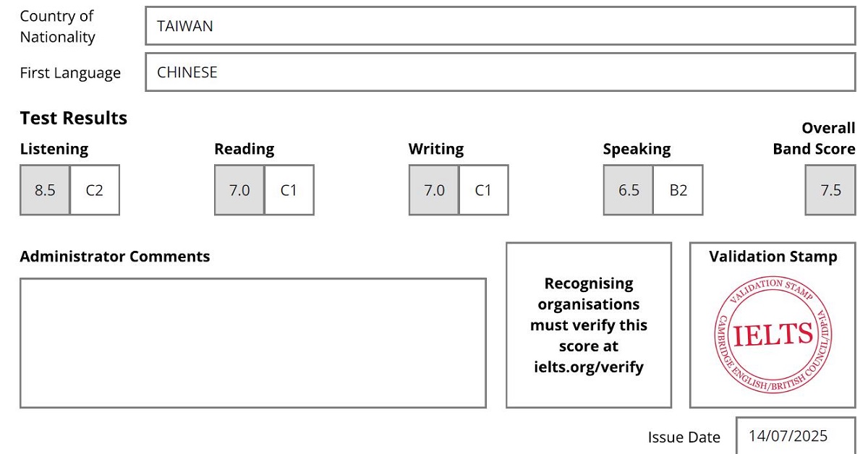Click the Reading score box 7.0

pyautogui.click(x=239, y=190)
